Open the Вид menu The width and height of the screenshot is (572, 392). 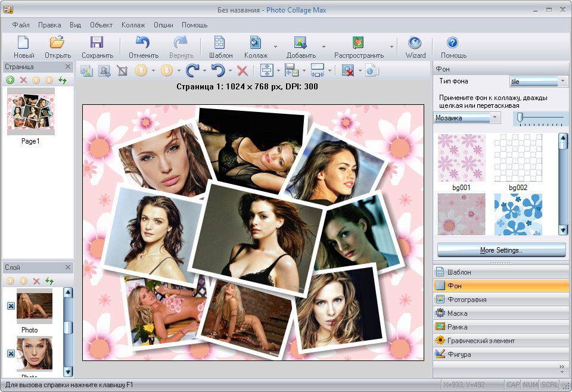[x=75, y=25]
